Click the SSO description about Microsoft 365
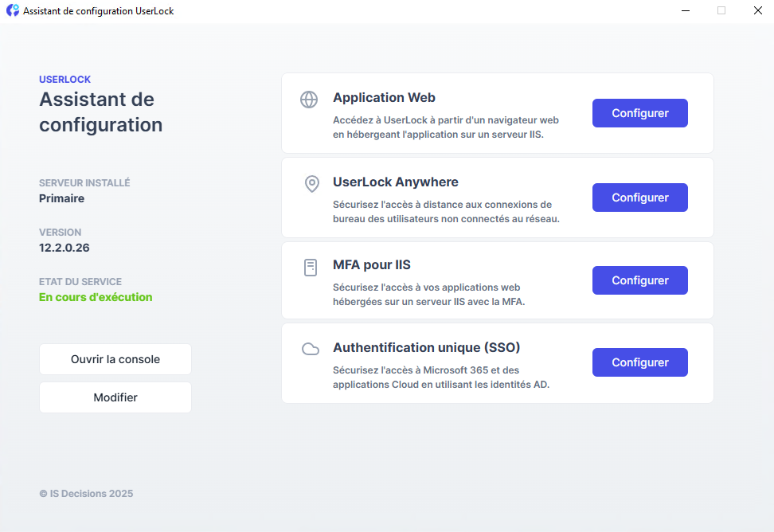This screenshot has height=532, width=774. [441, 377]
